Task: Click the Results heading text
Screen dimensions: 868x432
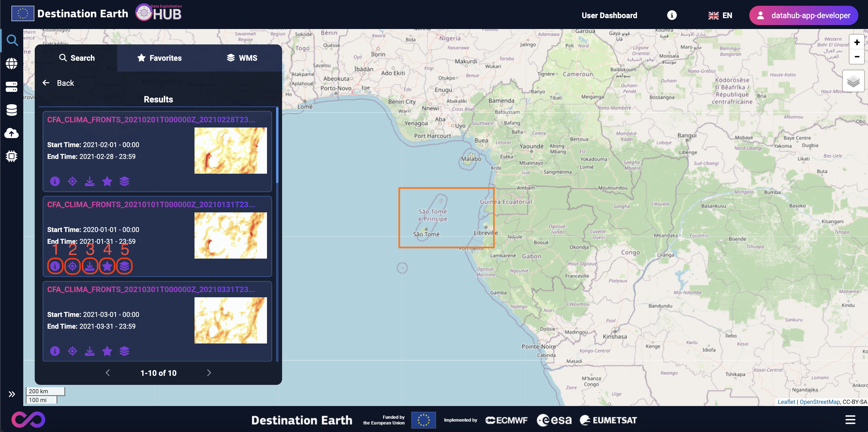Action: click(x=158, y=99)
